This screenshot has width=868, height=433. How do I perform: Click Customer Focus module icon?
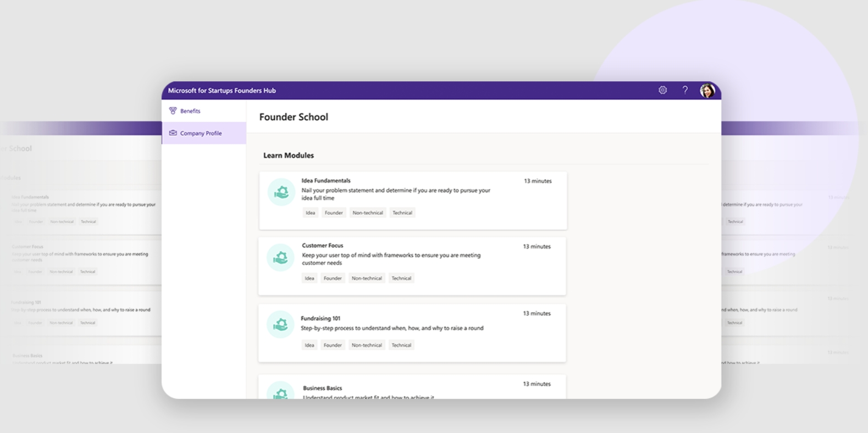coord(280,257)
